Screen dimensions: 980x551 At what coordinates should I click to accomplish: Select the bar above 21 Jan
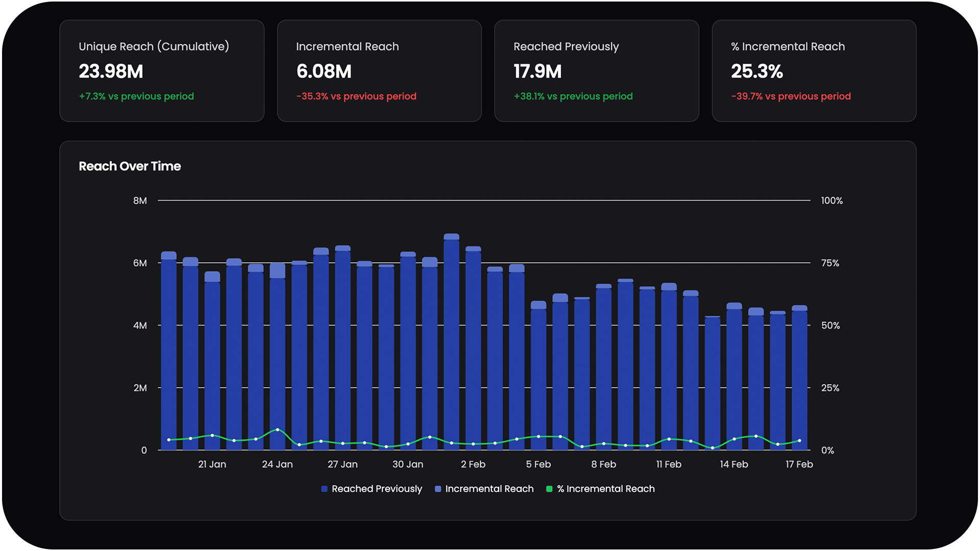[x=212, y=357]
